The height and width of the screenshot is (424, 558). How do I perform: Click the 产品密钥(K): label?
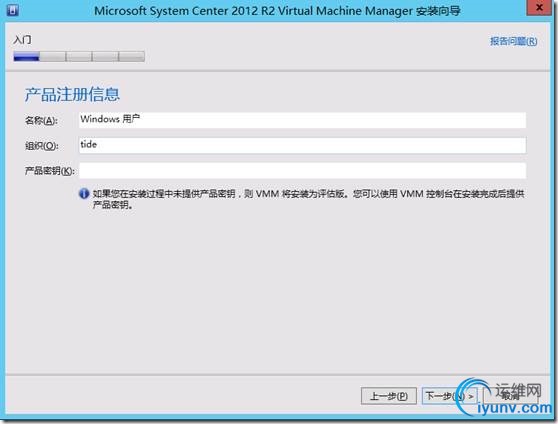tap(49, 171)
